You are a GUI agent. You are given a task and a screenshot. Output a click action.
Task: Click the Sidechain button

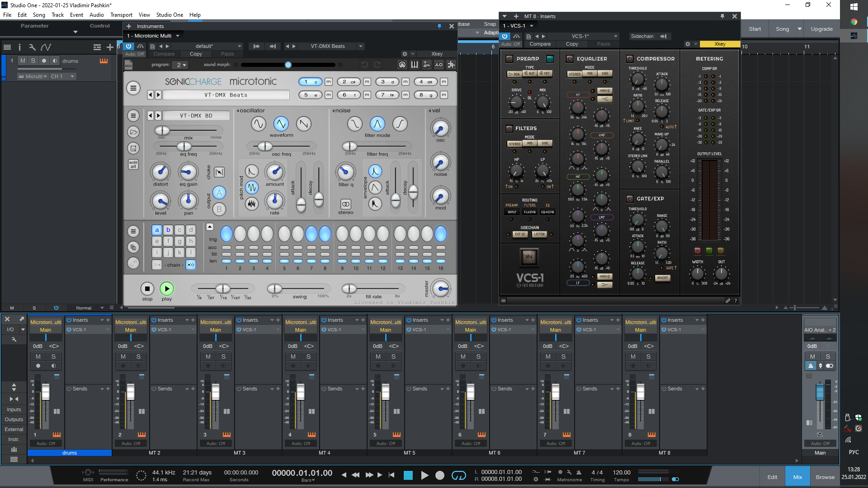(642, 36)
